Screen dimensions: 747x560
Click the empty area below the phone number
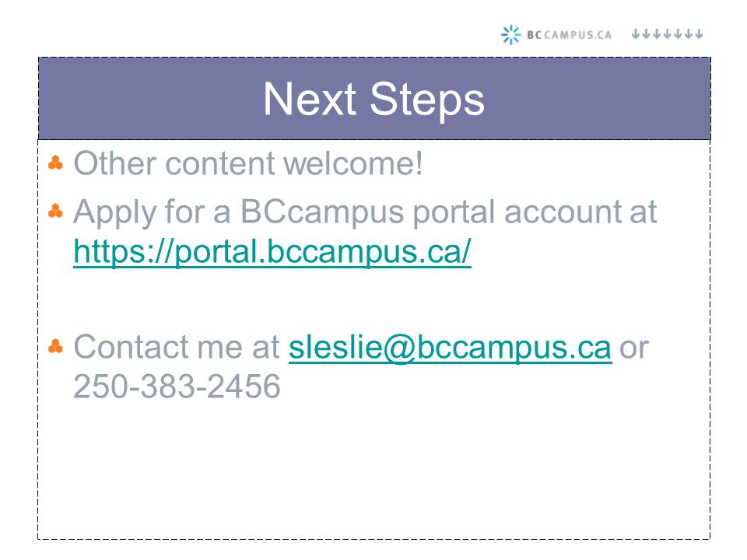pyautogui.click(x=374, y=471)
